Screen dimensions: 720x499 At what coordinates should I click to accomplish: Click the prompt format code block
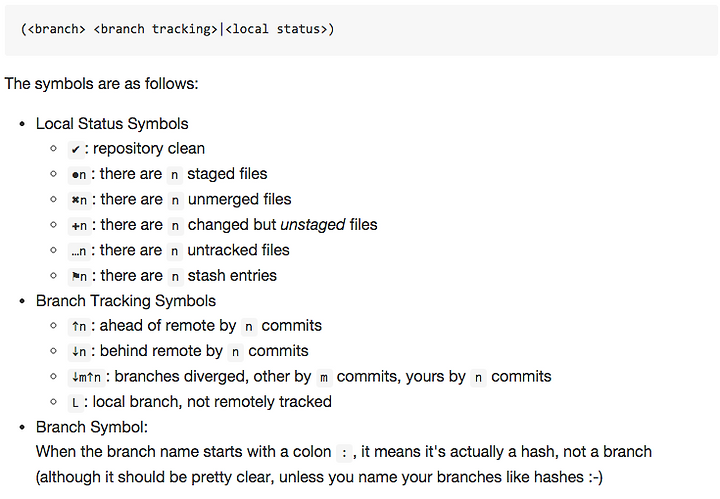(x=361, y=30)
